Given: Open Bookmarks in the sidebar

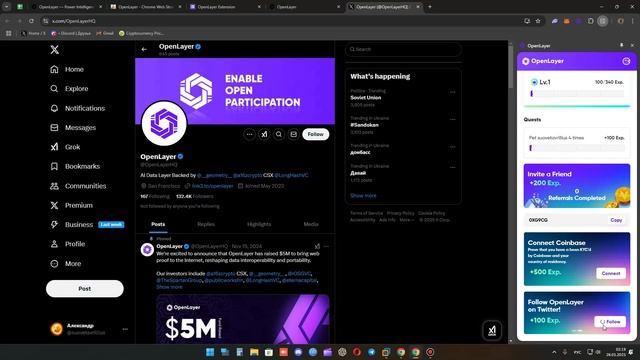Looking at the screenshot, I should pos(75,167).
